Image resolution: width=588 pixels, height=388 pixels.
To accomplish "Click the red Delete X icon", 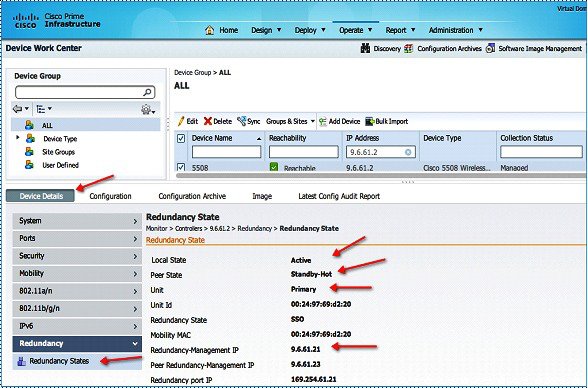I will click(x=207, y=121).
